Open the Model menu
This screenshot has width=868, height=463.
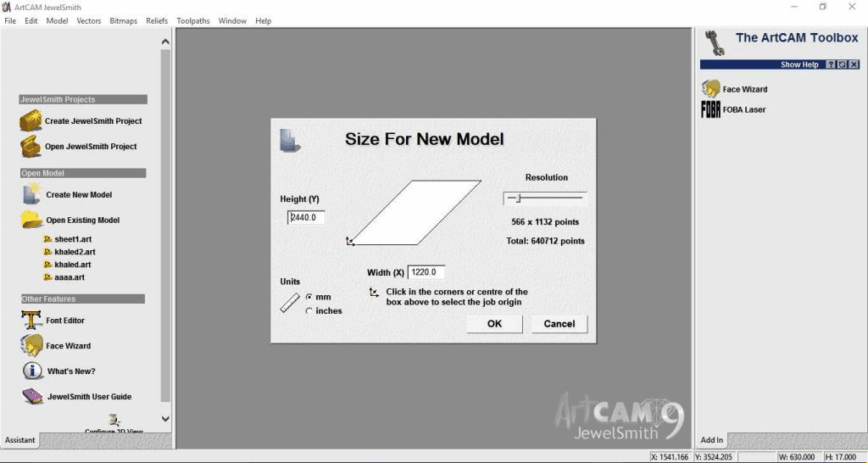coord(57,21)
